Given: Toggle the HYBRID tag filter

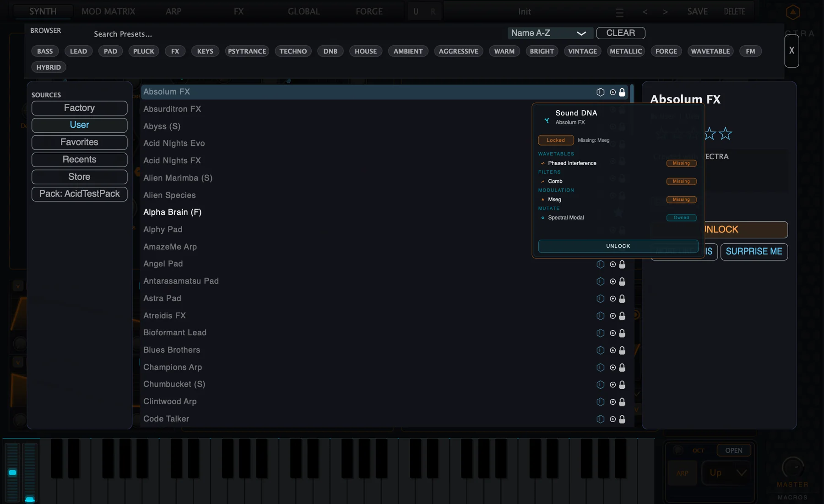Looking at the screenshot, I should (49, 67).
